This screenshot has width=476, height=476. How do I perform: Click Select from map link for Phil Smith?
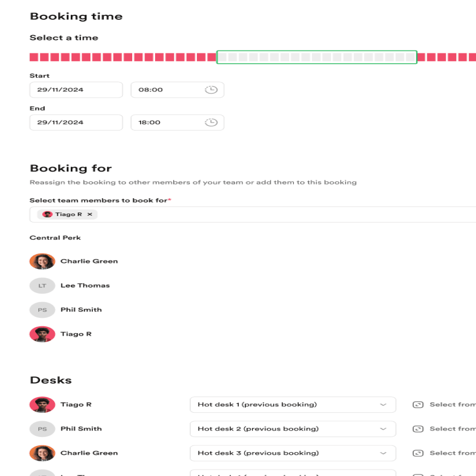pos(452,429)
